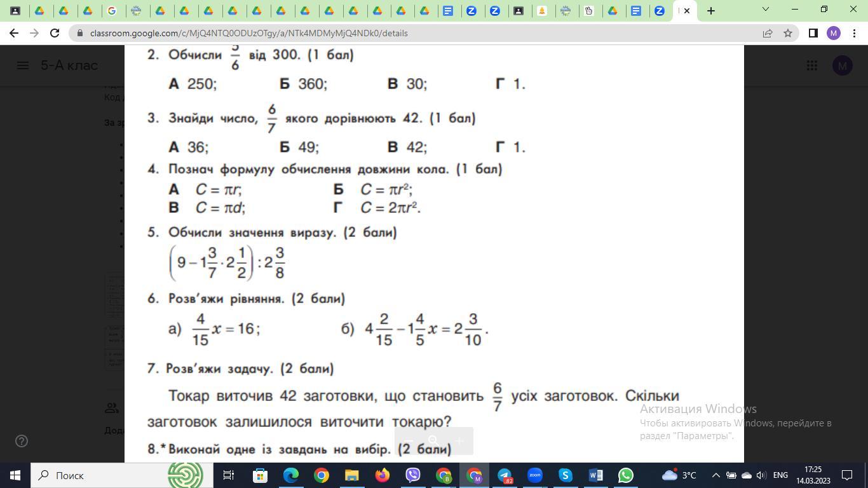Share this page using the address bar icon

(767, 33)
